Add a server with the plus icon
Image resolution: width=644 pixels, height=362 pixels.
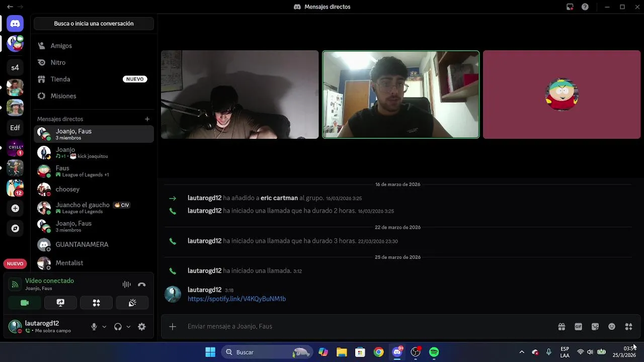15,208
